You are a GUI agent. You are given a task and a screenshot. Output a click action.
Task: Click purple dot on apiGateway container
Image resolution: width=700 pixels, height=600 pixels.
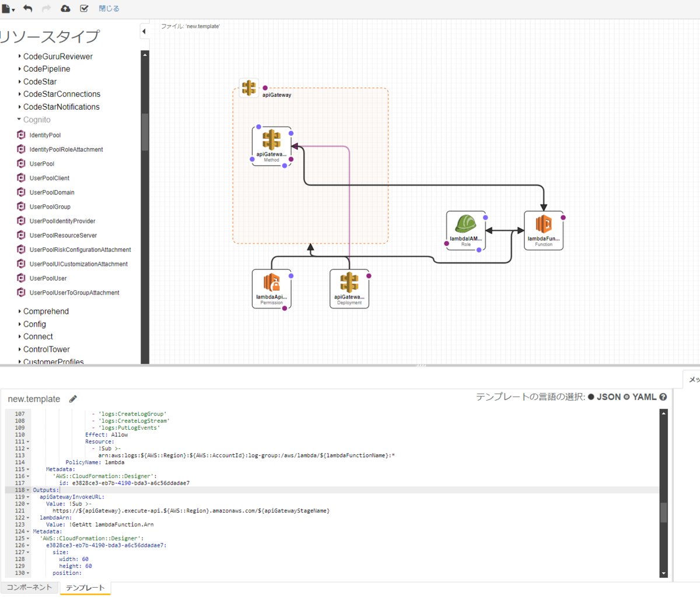pyautogui.click(x=265, y=88)
